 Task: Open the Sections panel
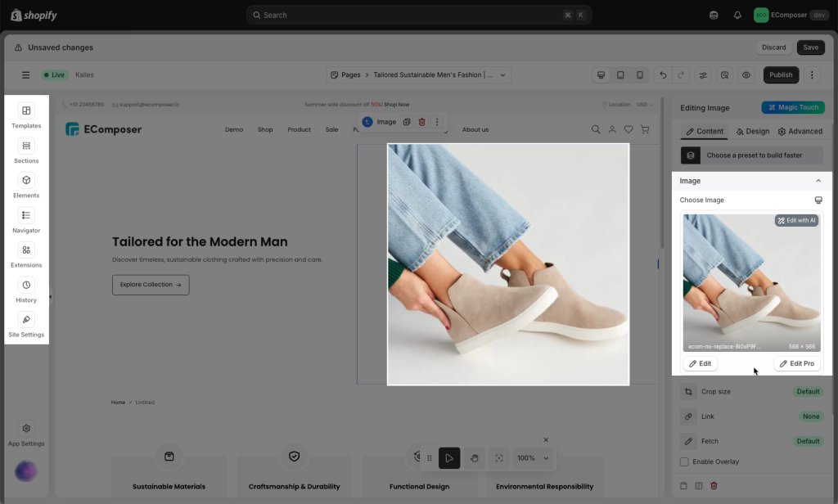tap(26, 146)
